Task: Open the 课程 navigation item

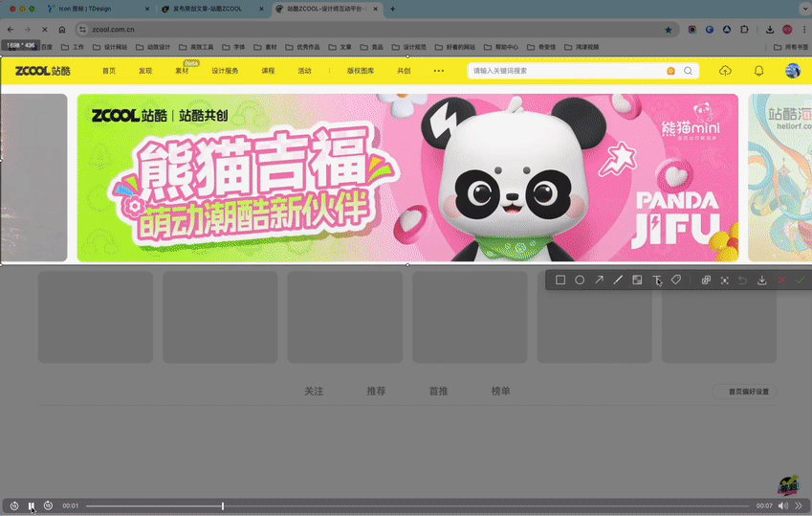Action: [x=268, y=71]
